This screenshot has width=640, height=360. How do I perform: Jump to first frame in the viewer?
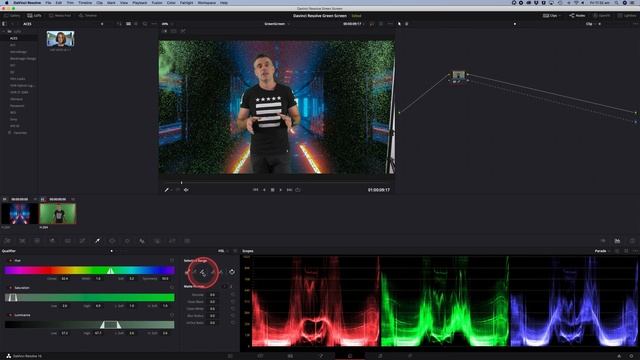pos(256,190)
